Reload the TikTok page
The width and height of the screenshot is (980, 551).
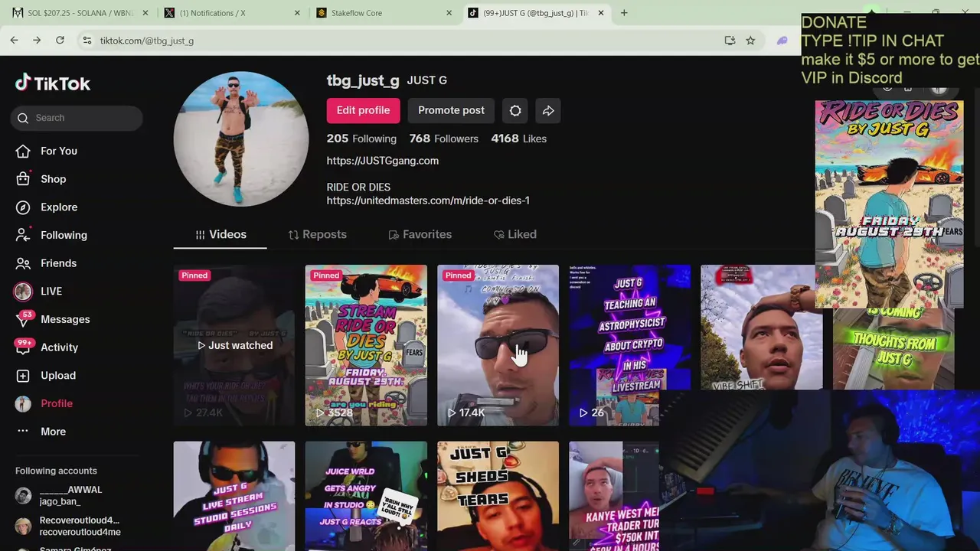point(60,41)
